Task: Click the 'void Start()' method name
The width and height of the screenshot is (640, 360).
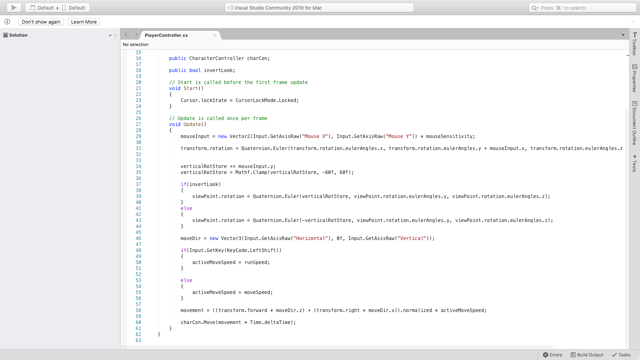Action: (x=192, y=88)
